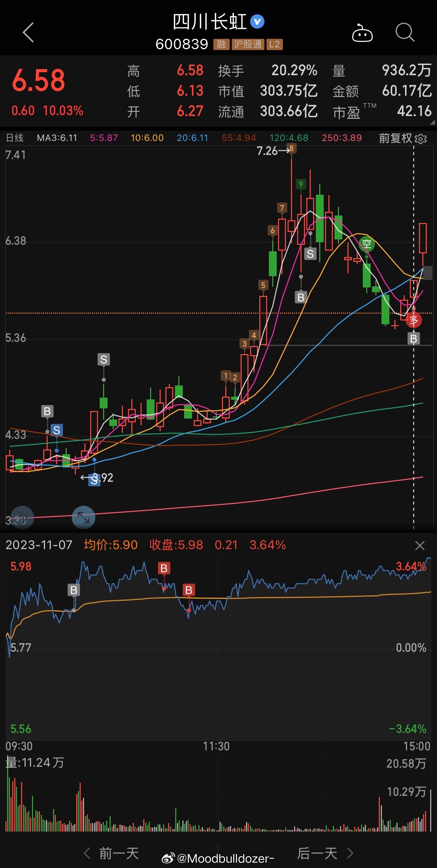Switch the 日线 chart period

click(15, 138)
